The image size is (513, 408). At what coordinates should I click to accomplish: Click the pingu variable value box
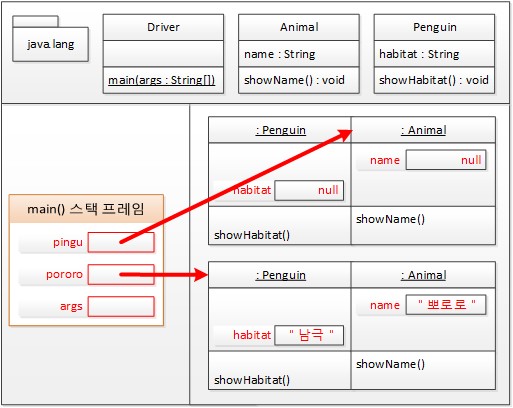(x=121, y=242)
